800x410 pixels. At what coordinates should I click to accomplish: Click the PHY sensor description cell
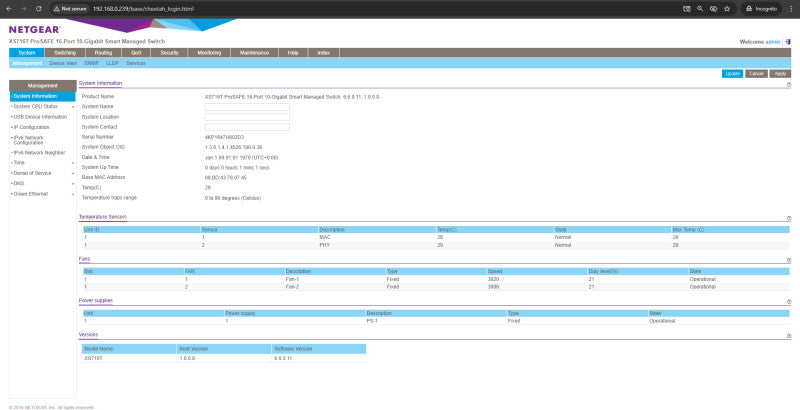324,245
